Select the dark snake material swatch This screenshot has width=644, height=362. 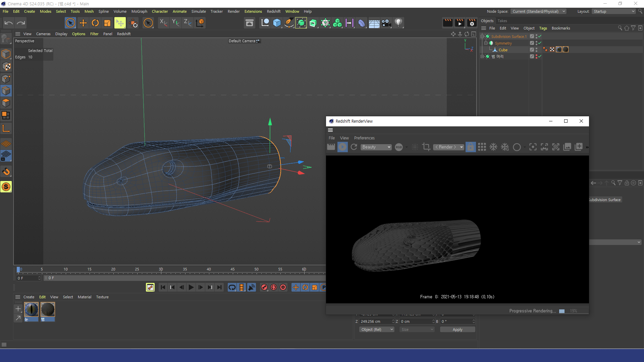coord(48,309)
